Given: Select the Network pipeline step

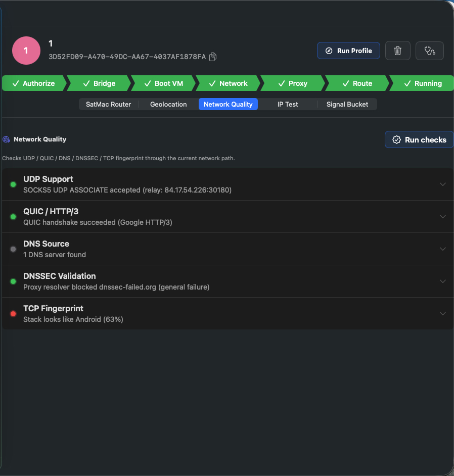Looking at the screenshot, I should point(228,83).
